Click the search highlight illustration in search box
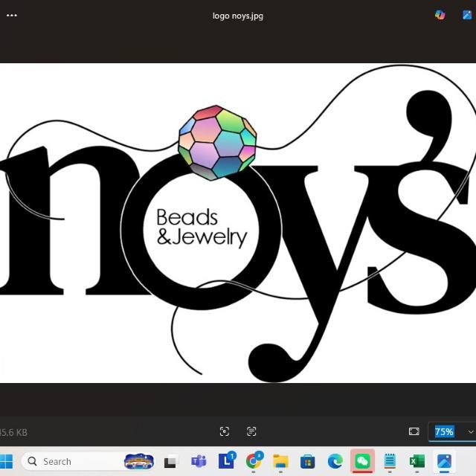The height and width of the screenshot is (476, 476). click(x=139, y=461)
